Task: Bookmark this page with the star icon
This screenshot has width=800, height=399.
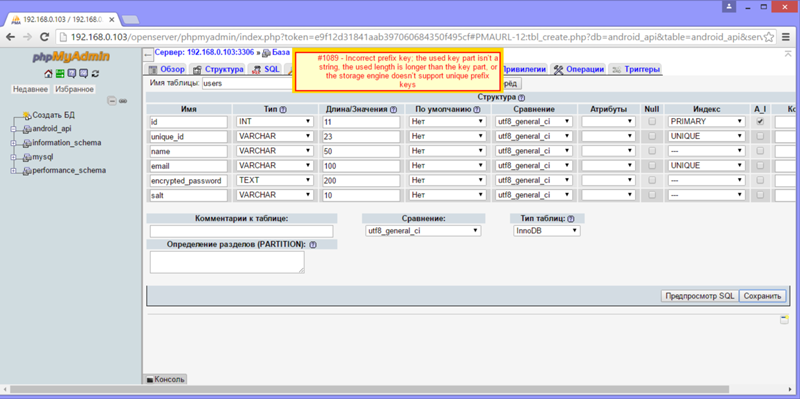Action: coord(768,37)
